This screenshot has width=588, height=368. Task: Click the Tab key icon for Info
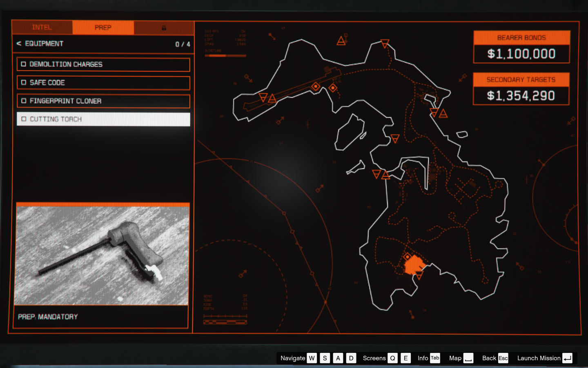pyautogui.click(x=435, y=358)
